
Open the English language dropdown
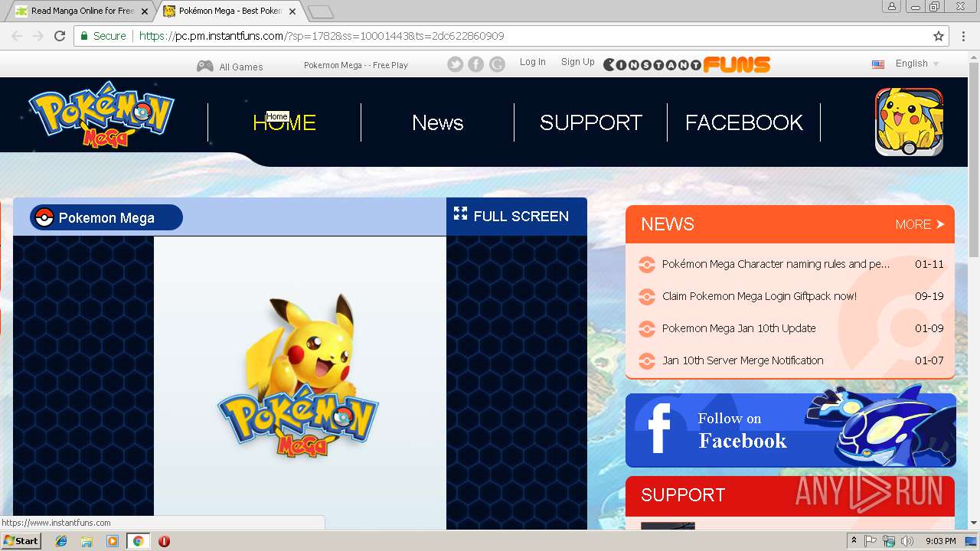[x=917, y=64]
